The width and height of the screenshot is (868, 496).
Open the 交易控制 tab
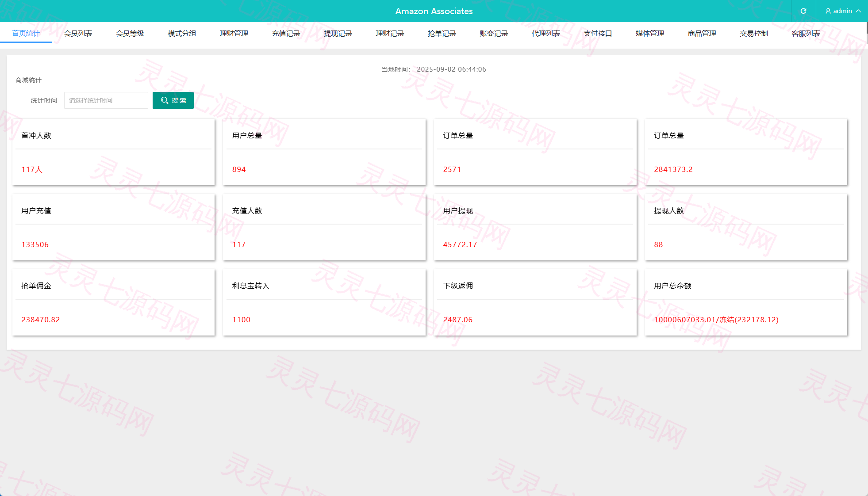point(754,33)
